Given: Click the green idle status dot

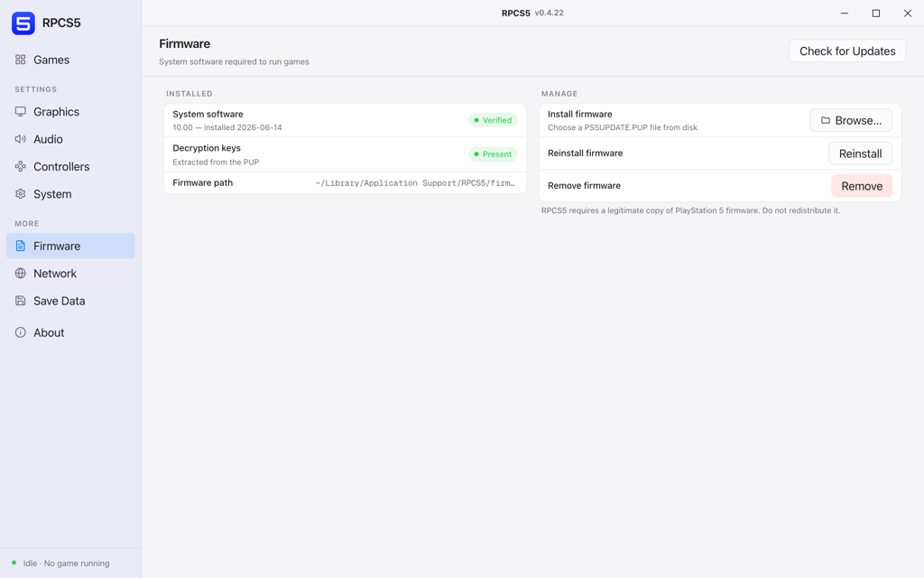Looking at the screenshot, I should click(14, 563).
